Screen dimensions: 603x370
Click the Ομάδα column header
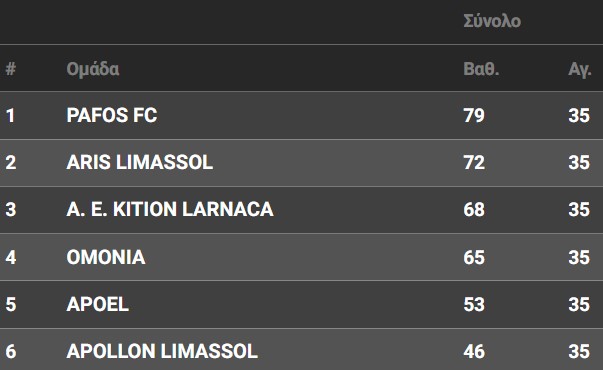pos(93,69)
